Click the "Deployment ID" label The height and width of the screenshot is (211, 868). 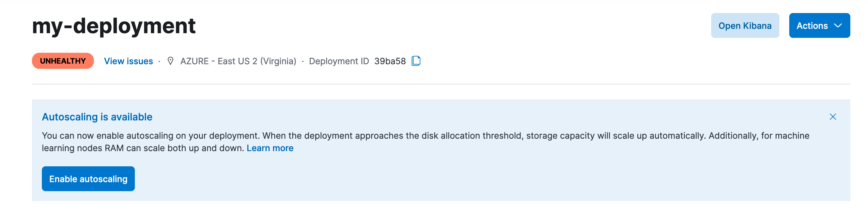pos(339,61)
